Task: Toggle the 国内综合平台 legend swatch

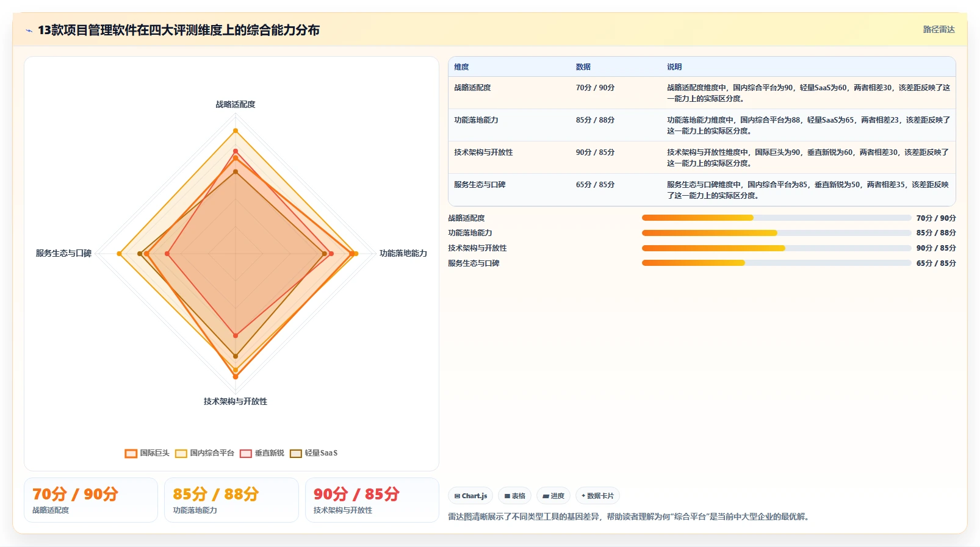Action: click(x=181, y=453)
